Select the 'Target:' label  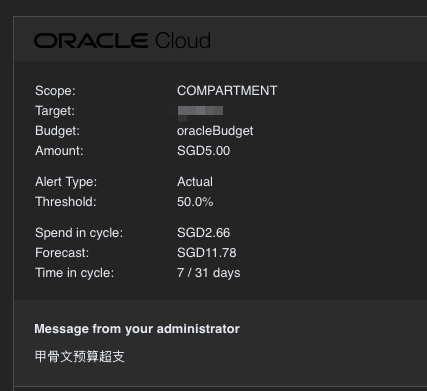coord(55,111)
